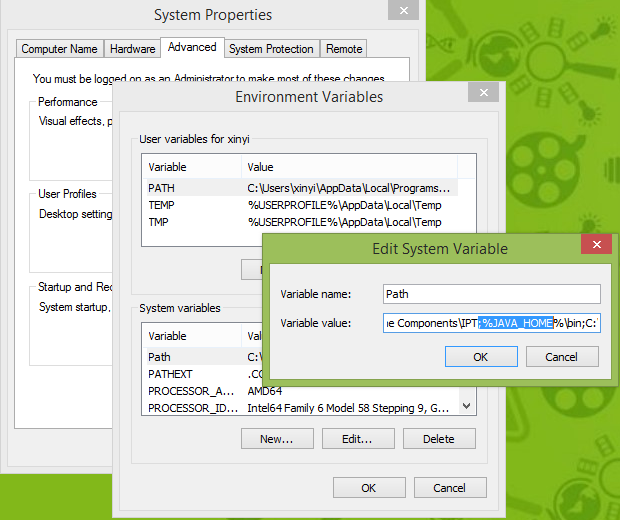
Task: Select the System Protection tab
Action: [x=271, y=48]
